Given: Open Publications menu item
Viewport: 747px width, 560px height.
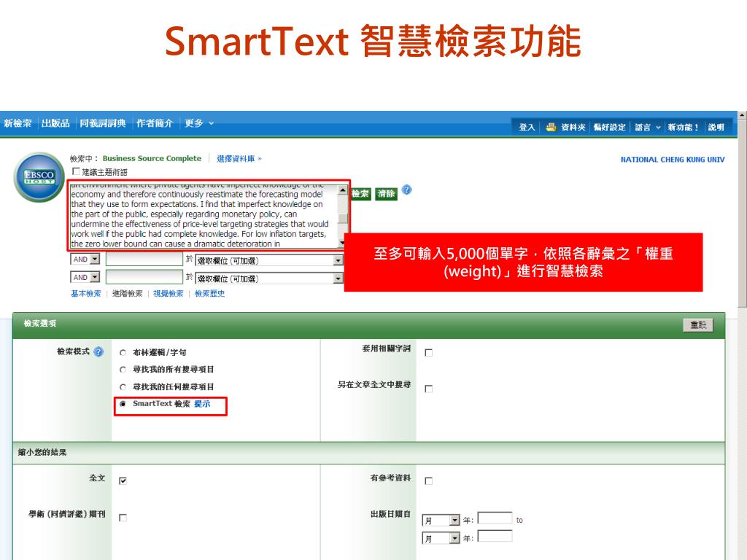Looking at the screenshot, I should tap(55, 123).
